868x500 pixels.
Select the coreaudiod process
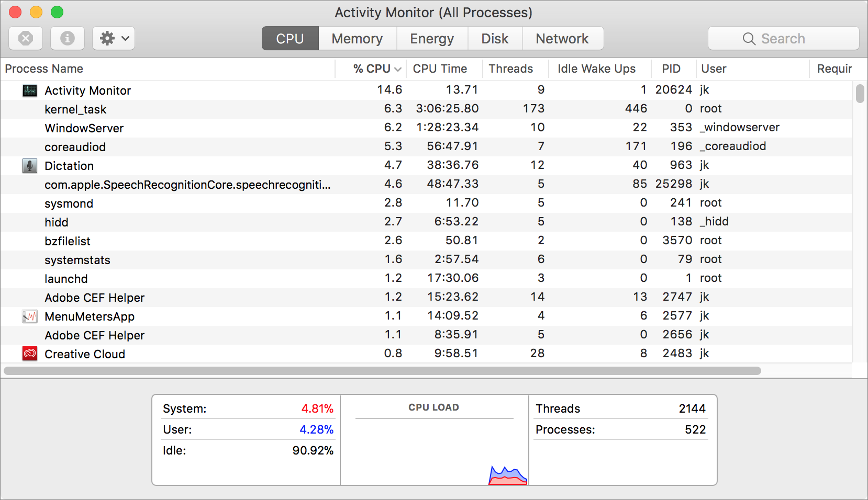(426, 146)
